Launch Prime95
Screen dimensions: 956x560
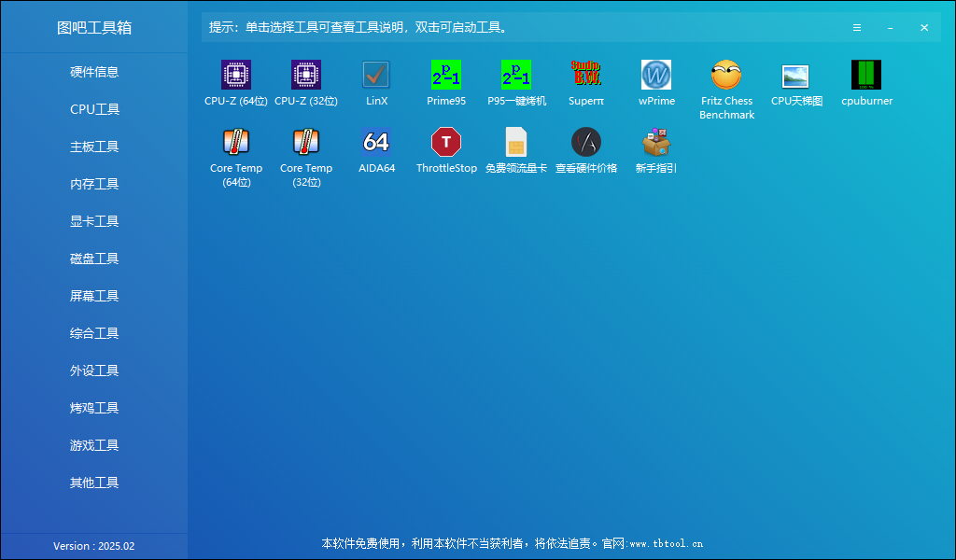tap(446, 75)
